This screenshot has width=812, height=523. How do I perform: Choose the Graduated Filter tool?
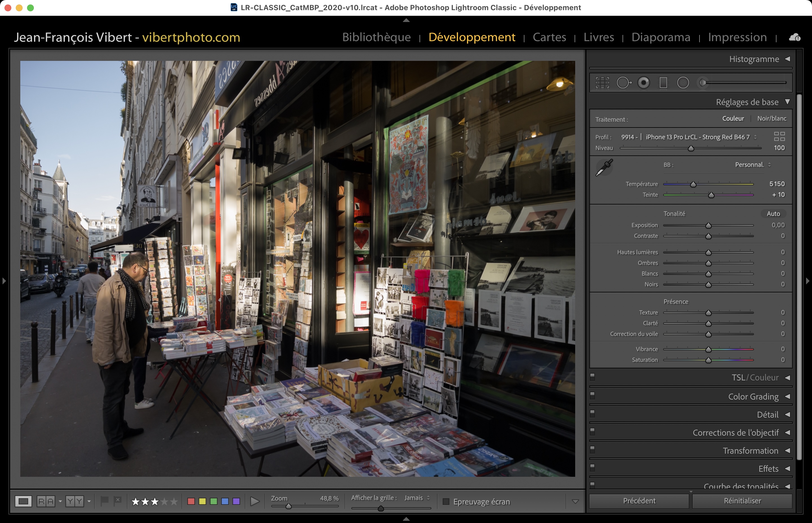663,83
